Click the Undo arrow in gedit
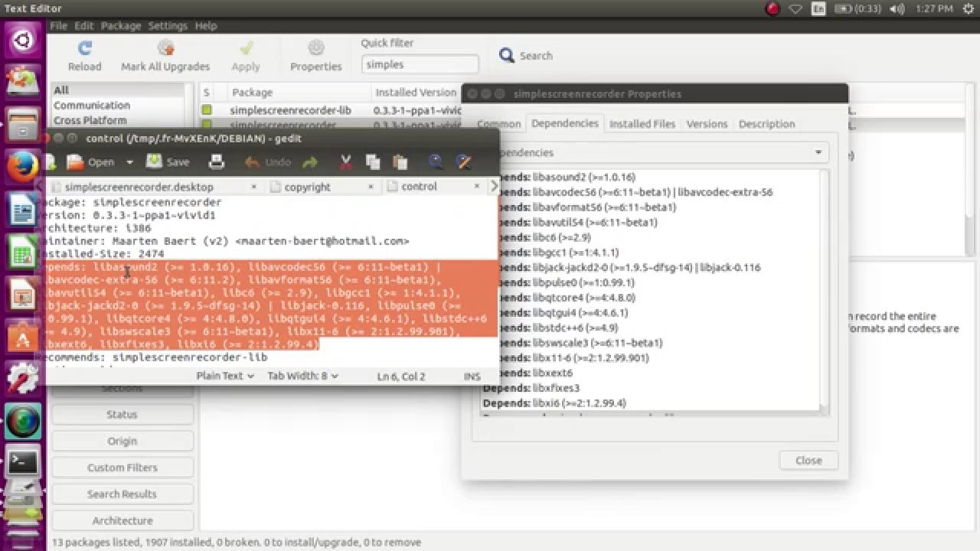980x551 pixels. (x=253, y=161)
